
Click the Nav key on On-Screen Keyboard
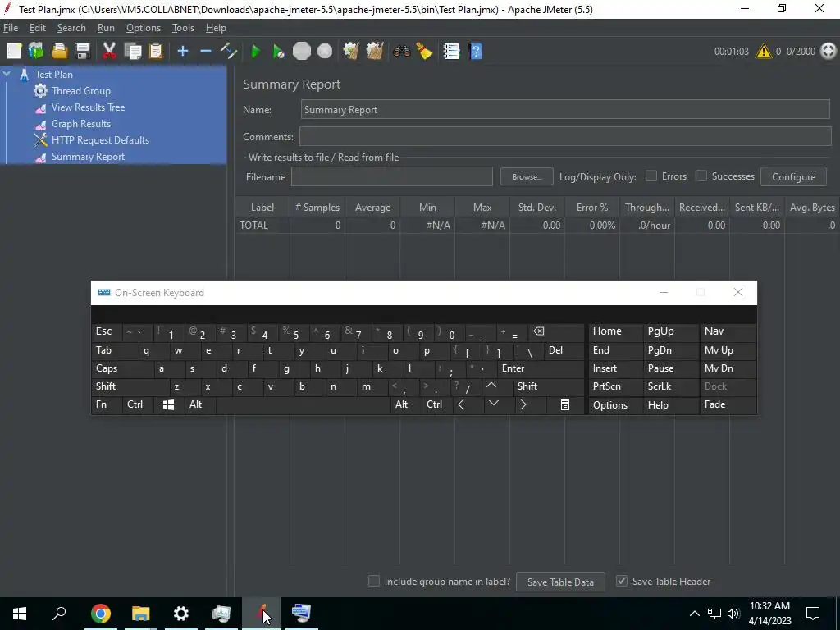tap(728, 331)
